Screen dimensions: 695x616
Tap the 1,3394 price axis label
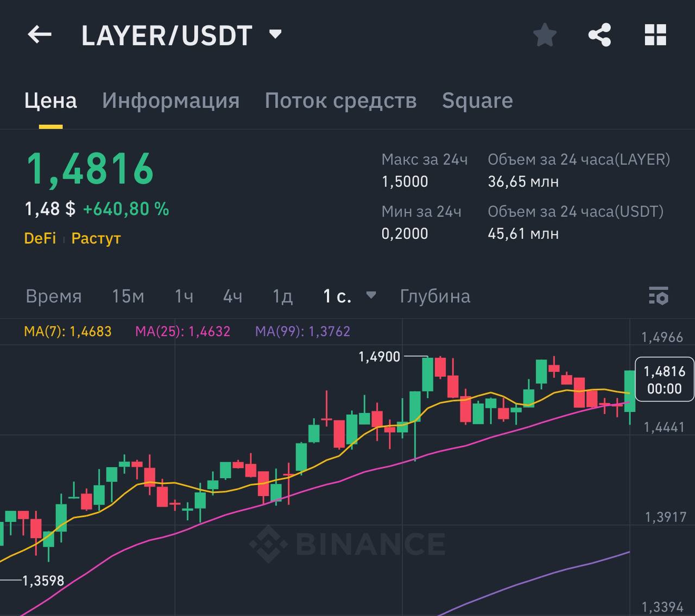(662, 607)
